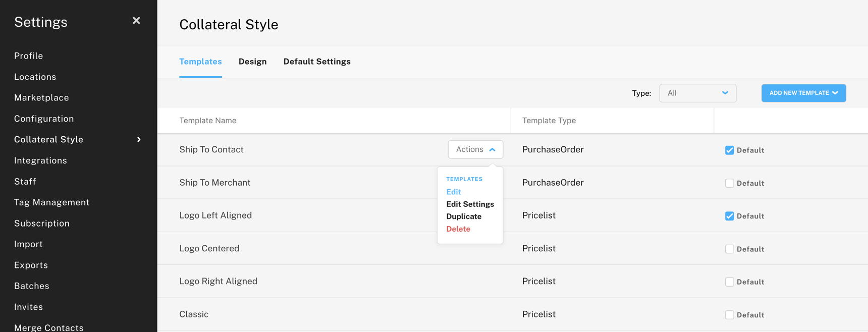Select Delete in the Actions menu
Screen dimensions: 868x332
(x=458, y=229)
